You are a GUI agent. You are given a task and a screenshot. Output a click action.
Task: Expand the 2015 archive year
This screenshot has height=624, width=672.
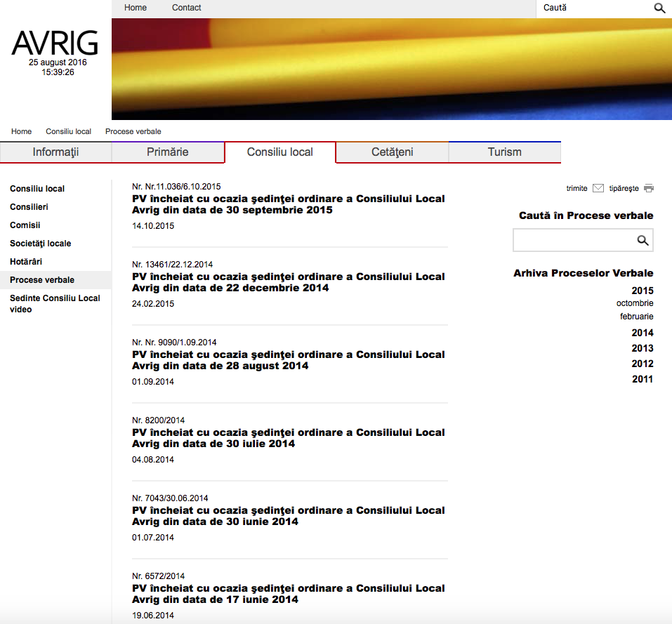coord(643,291)
